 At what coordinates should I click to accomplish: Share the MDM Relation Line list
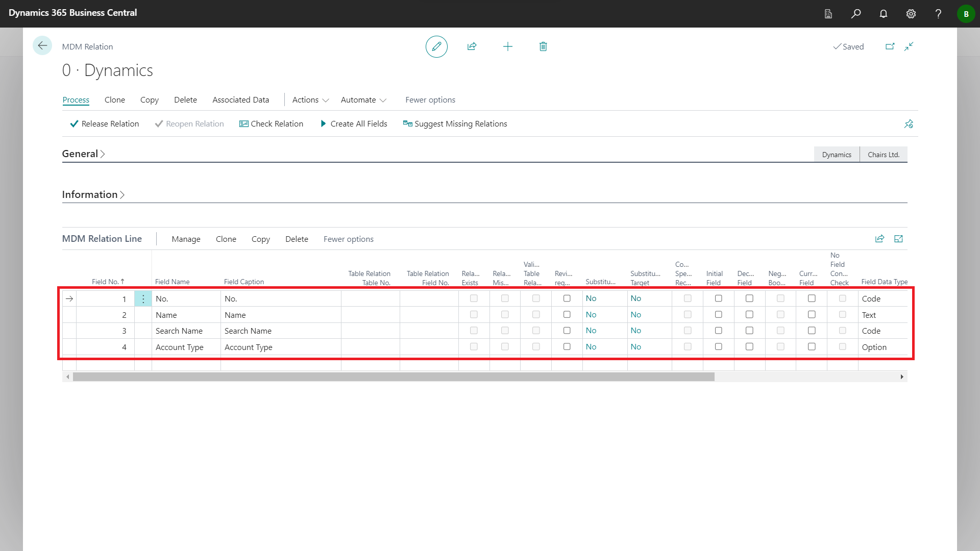coord(879,239)
